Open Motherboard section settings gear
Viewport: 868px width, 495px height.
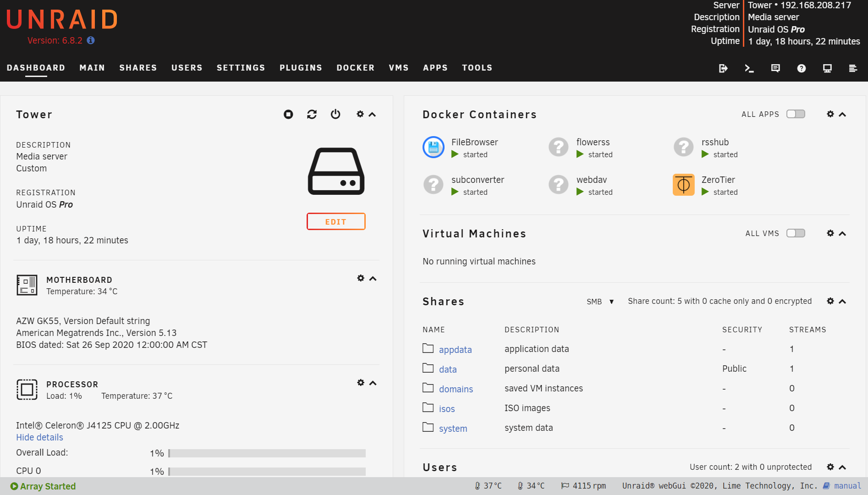point(361,278)
